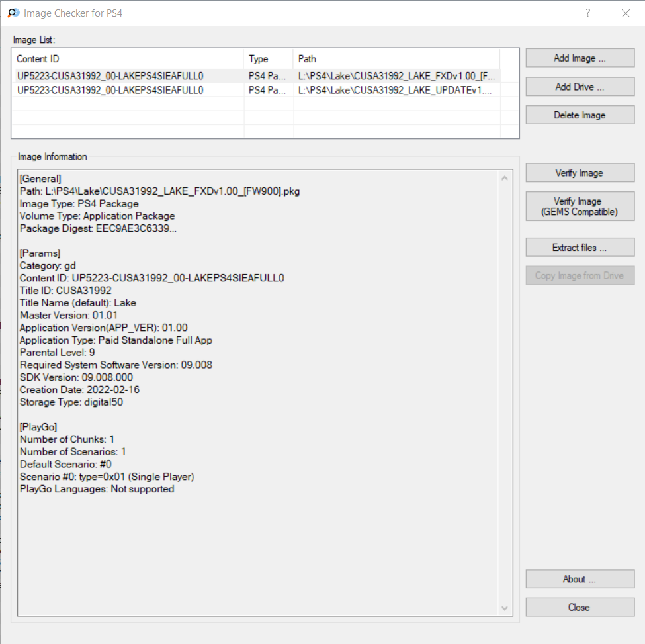
Task: Click the Path line ending in [FW900].pkg
Action: pos(160,191)
